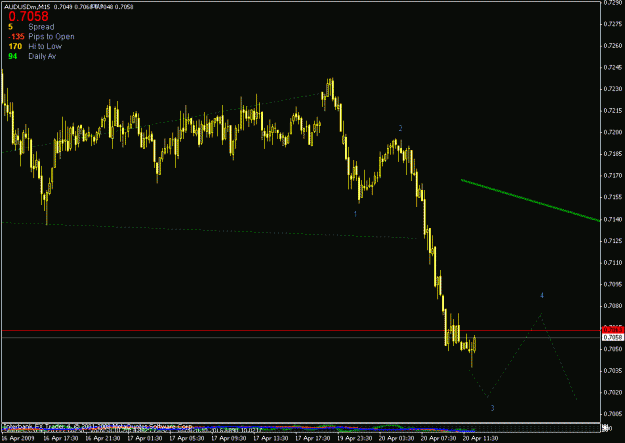Click '17 Apr 05:30' on time axis

click(x=187, y=438)
